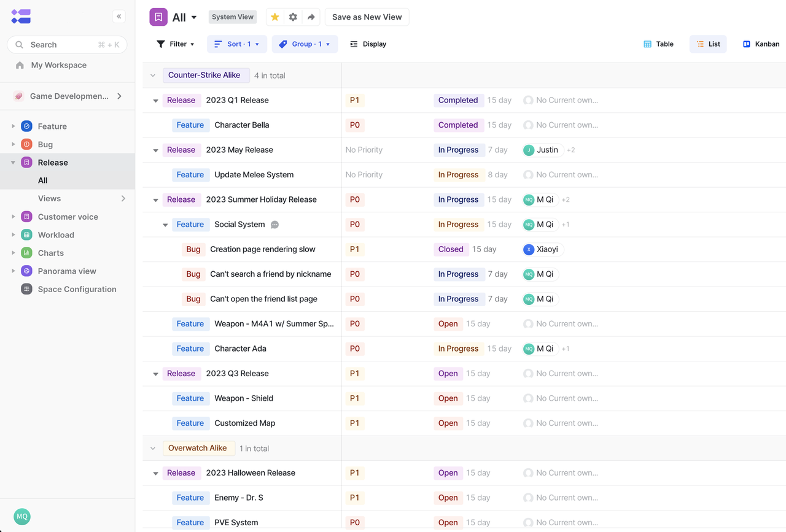Screen dimensions: 786x532
Task: Switch the view to Kanban
Action: click(761, 44)
